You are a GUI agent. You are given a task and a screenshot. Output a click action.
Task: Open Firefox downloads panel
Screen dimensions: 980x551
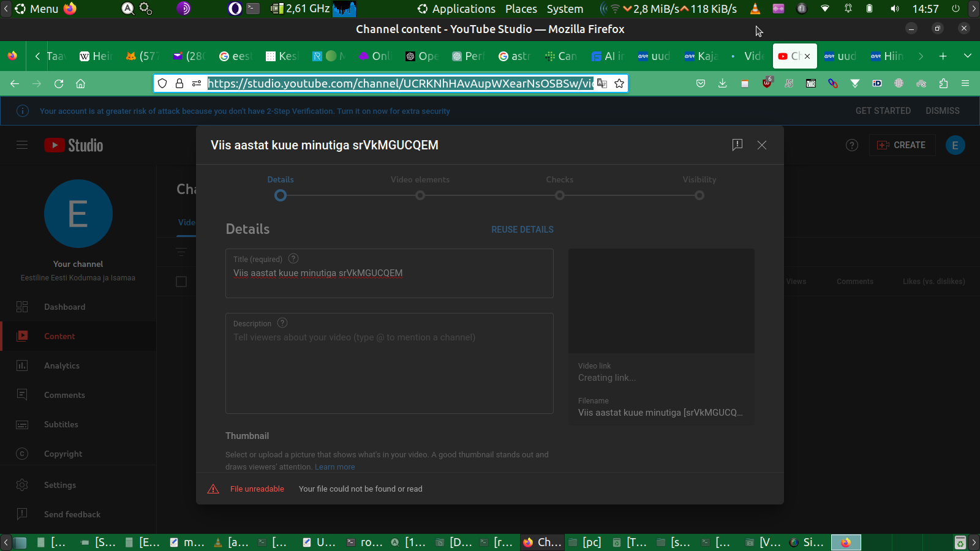pos(723,84)
